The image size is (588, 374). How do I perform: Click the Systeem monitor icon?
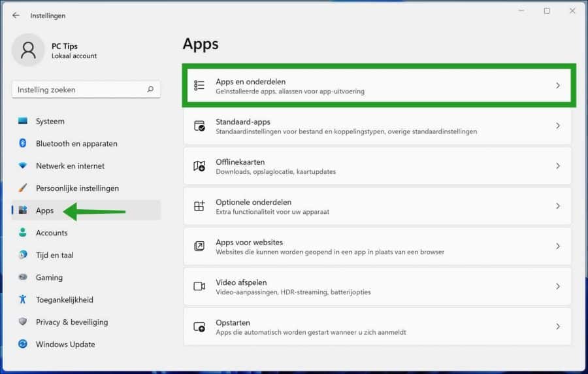pyautogui.click(x=23, y=121)
